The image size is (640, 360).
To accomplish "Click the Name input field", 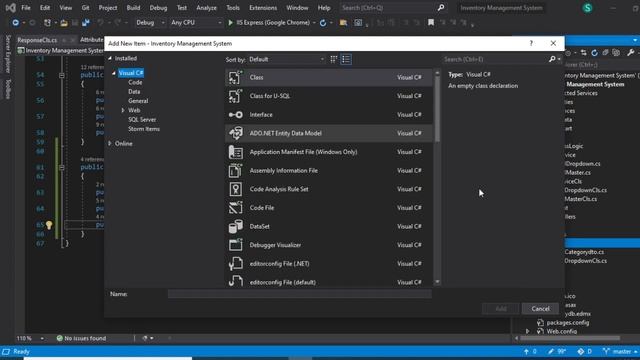I will (x=300, y=294).
